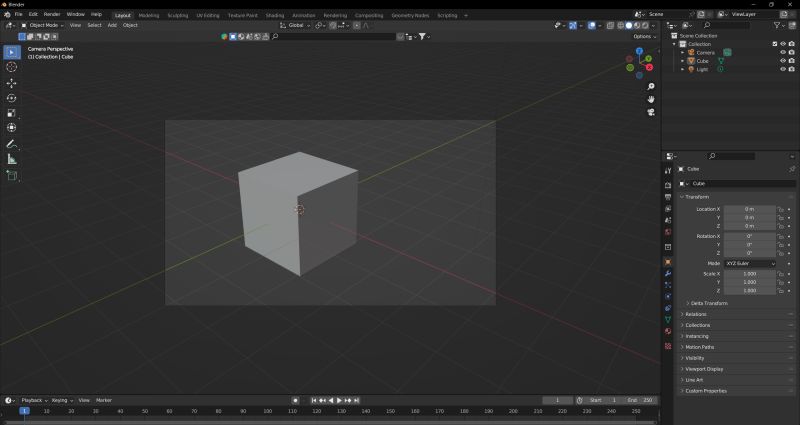Image resolution: width=800 pixels, height=425 pixels.
Task: Lock the Scale Z property
Action: [x=780, y=291]
